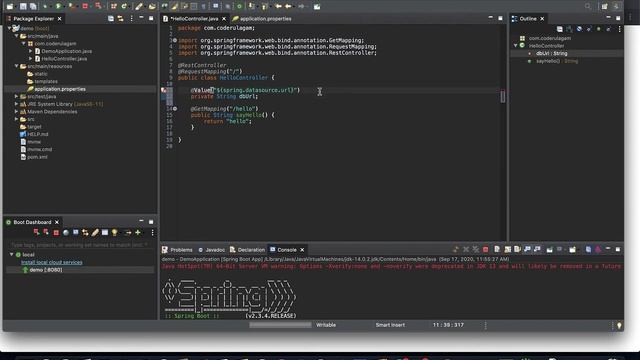
Task: Select application.properties in Package Explorer
Action: (x=60, y=89)
